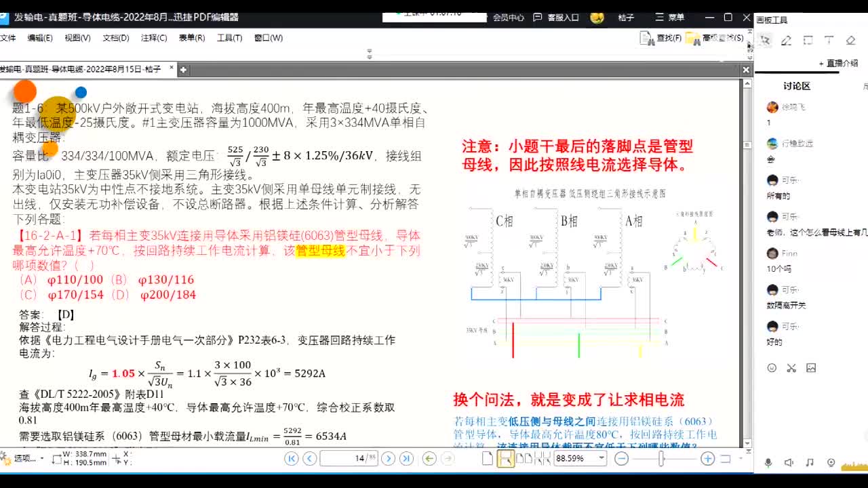Toggle the highlighted continuous page layout
Image resolution: width=868 pixels, height=488 pixels.
(x=506, y=459)
